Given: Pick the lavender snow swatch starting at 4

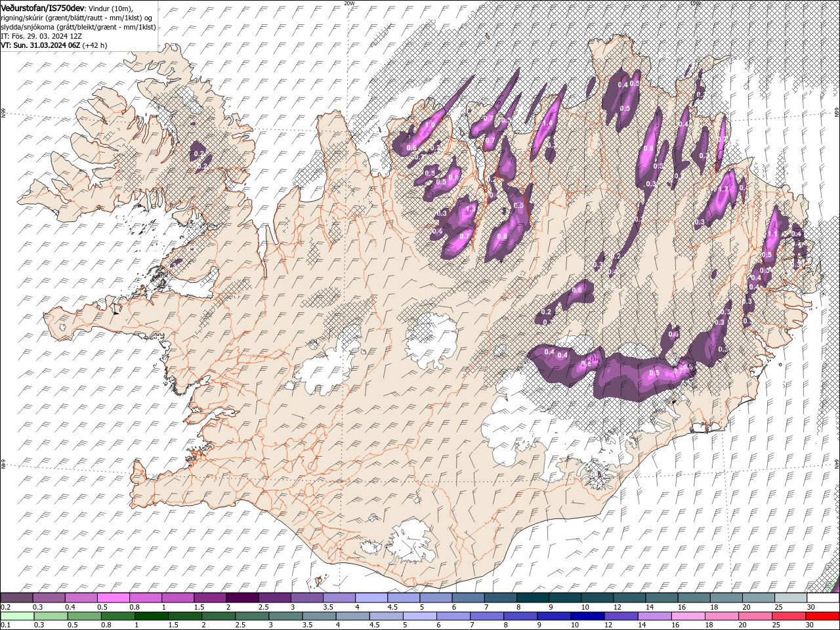Looking at the screenshot, I should 371,598.
